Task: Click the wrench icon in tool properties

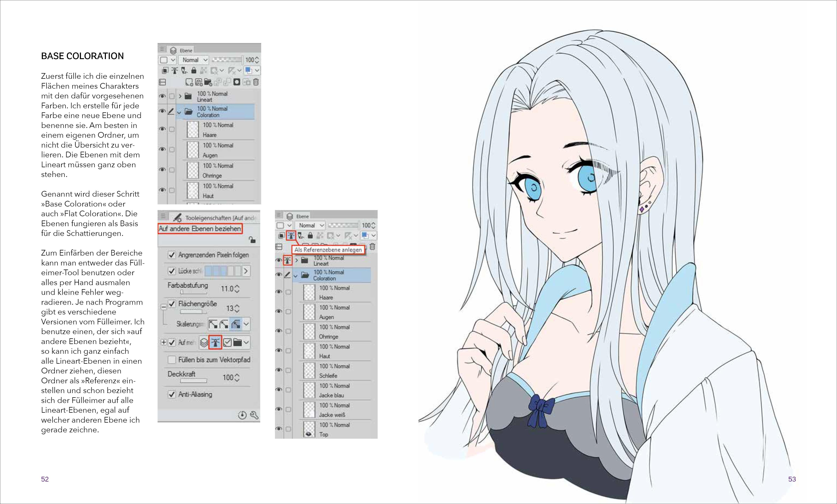Action: [254, 415]
